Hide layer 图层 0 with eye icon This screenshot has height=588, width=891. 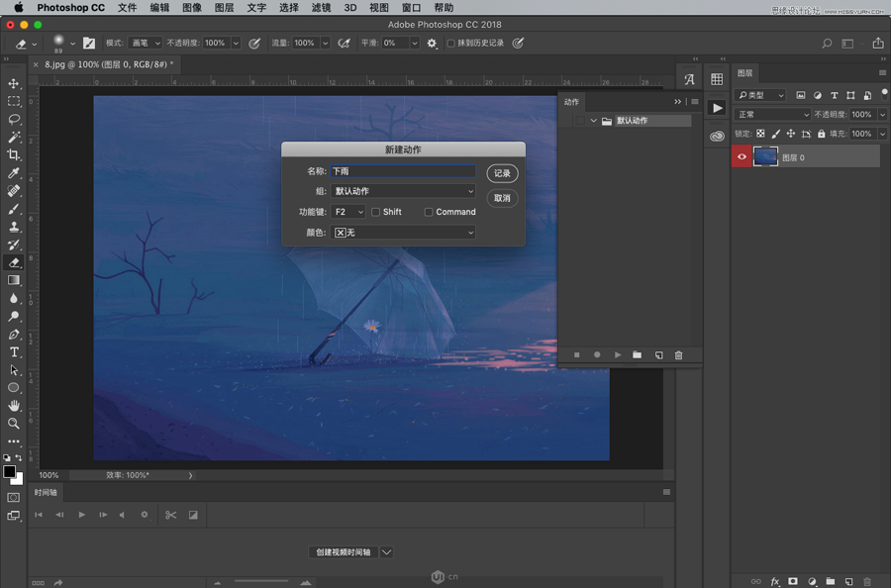[x=742, y=156]
